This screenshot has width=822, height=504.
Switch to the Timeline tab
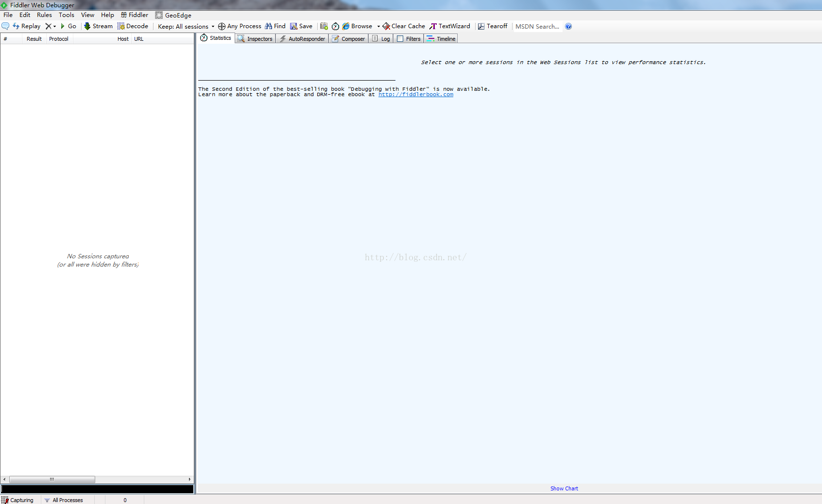441,39
